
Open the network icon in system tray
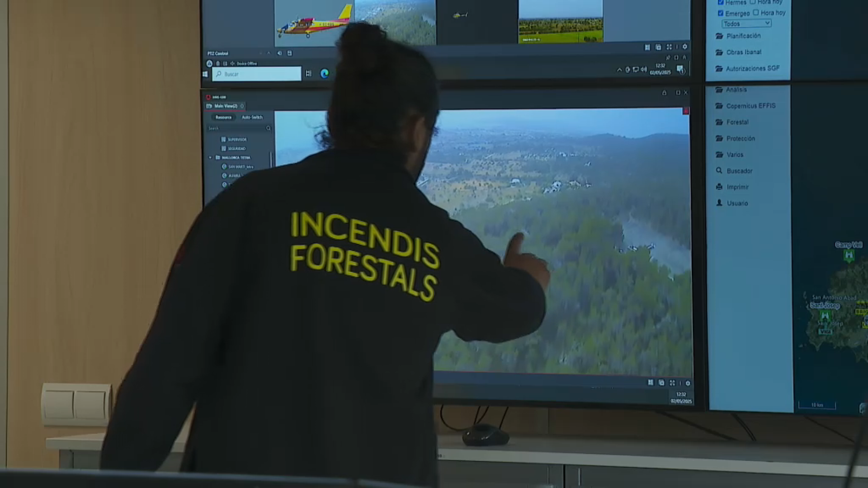(x=636, y=69)
